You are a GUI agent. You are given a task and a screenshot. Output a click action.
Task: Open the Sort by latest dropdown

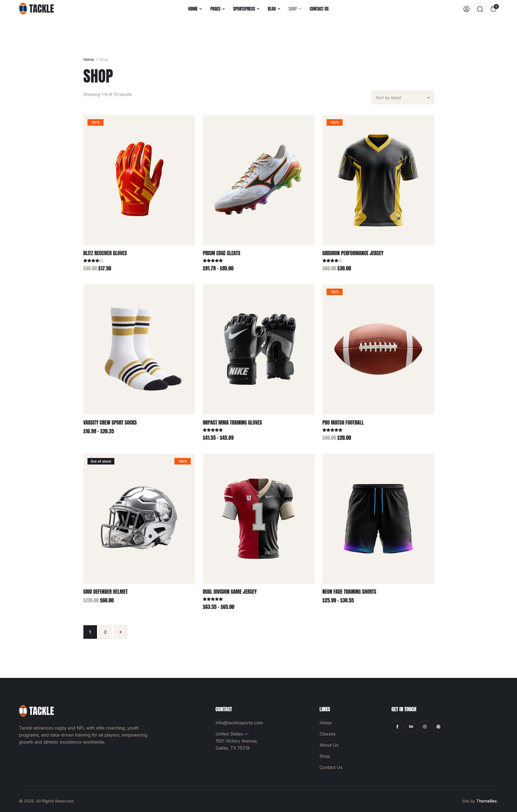(403, 97)
